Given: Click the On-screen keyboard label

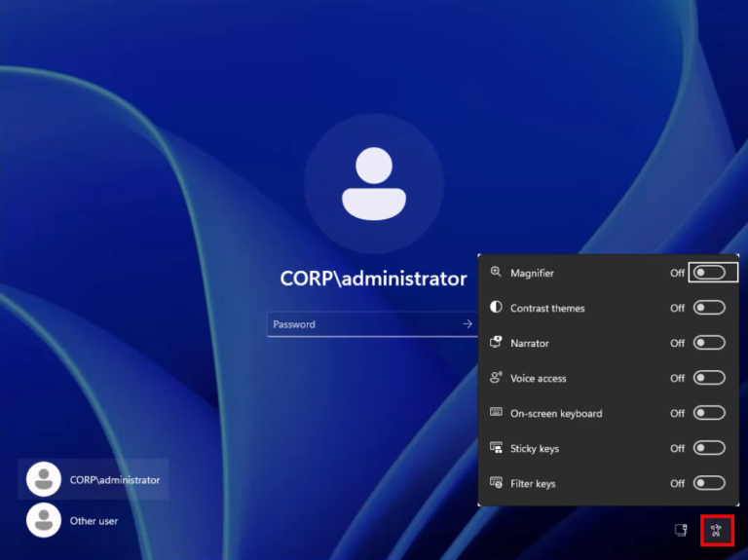Looking at the screenshot, I should pyautogui.click(x=556, y=414).
